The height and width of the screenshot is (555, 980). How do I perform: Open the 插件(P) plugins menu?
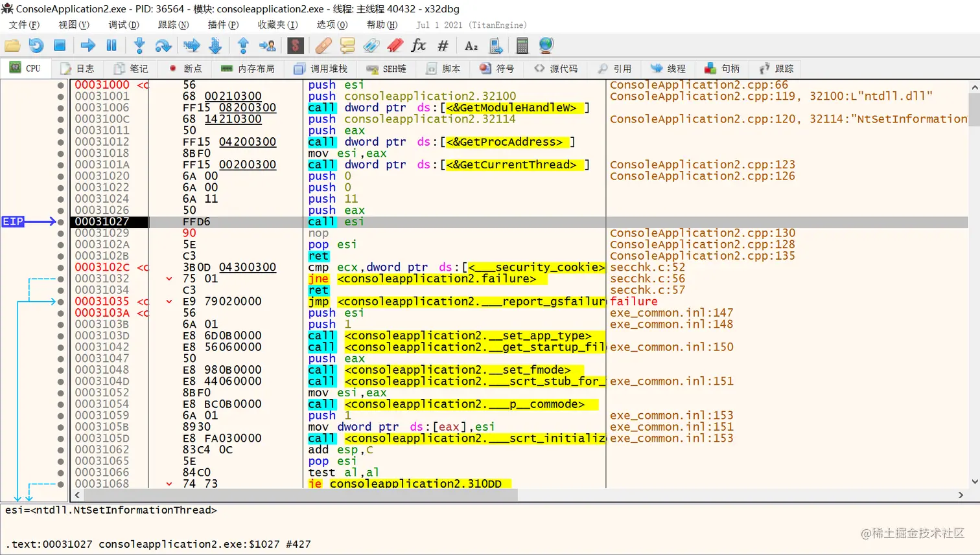pos(223,25)
